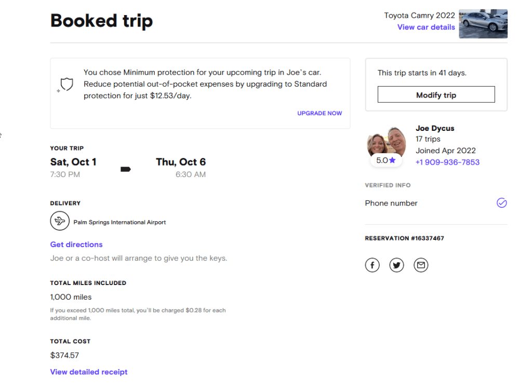532x392 pixels.
Task: Click Palm Springs International Airport location text
Action: pos(119,222)
